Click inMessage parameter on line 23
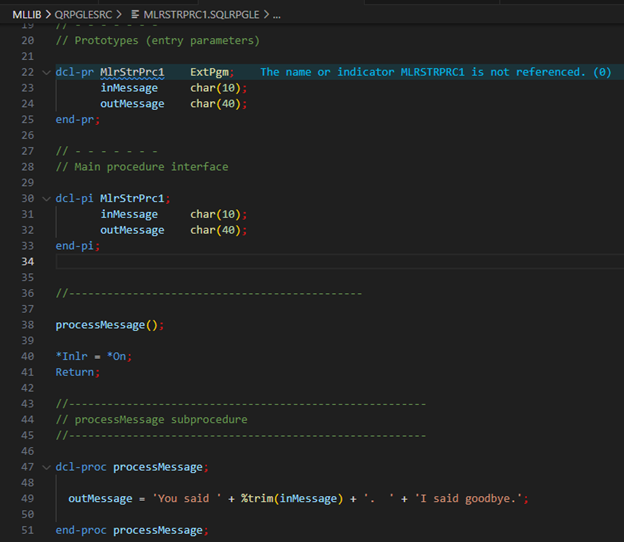This screenshot has width=624, height=542. pos(129,88)
